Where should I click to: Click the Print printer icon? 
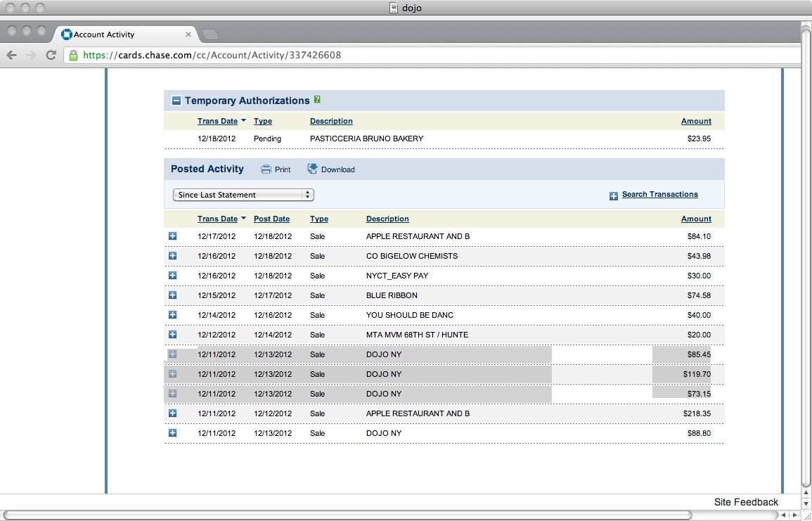tap(266, 169)
